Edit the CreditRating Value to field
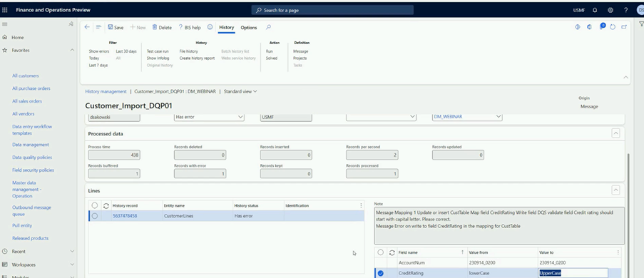Viewport: 644px width, 278px height. tap(573, 273)
